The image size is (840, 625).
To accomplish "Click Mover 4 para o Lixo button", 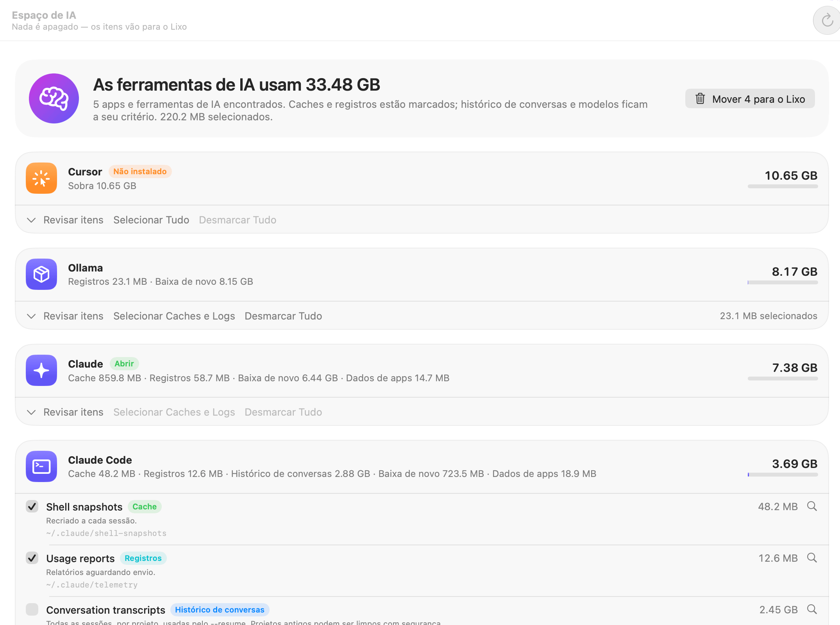I will 750,99.
